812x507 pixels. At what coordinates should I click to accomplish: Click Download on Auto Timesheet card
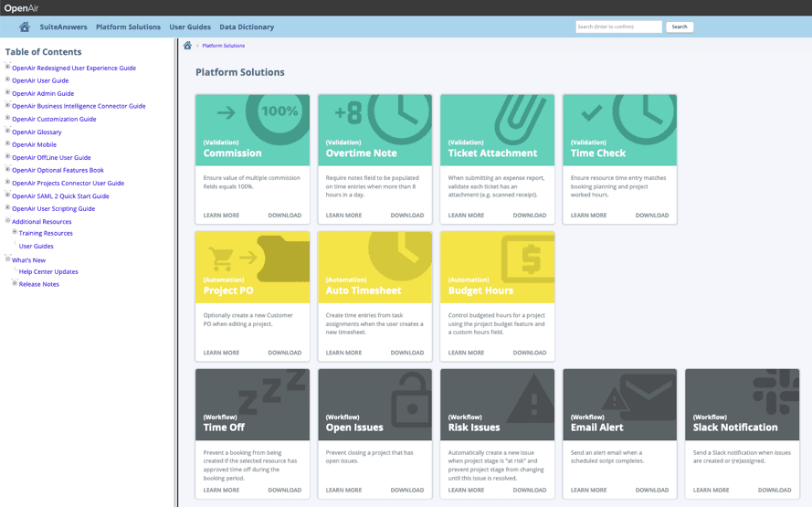pos(407,353)
